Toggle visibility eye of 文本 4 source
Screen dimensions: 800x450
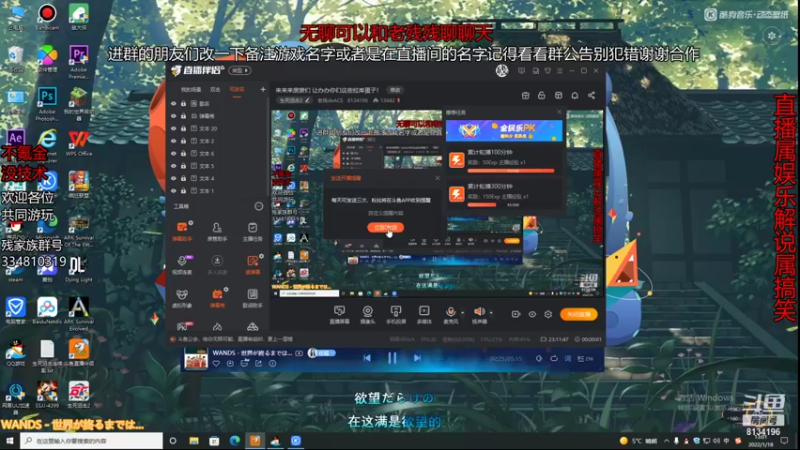point(173,179)
